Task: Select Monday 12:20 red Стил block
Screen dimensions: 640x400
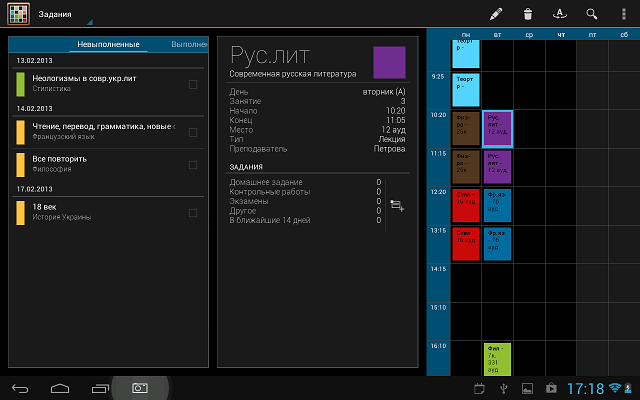Action: (x=466, y=205)
